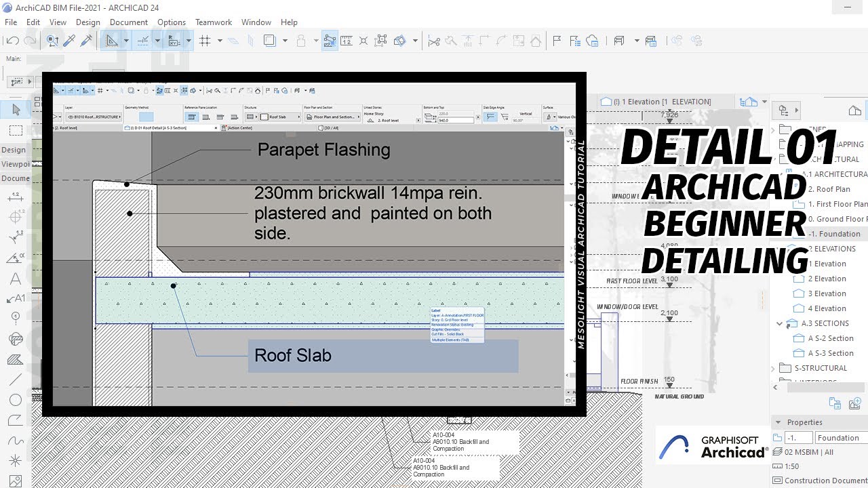Viewport: 868px width, 488px height.
Task: Open Snap Guides dropdown arrow
Action: [x=157, y=41]
